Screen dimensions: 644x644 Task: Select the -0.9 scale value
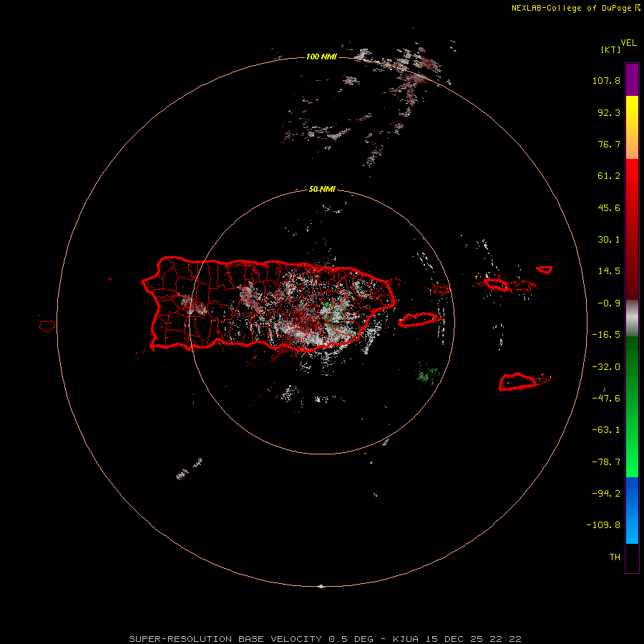pyautogui.click(x=609, y=303)
